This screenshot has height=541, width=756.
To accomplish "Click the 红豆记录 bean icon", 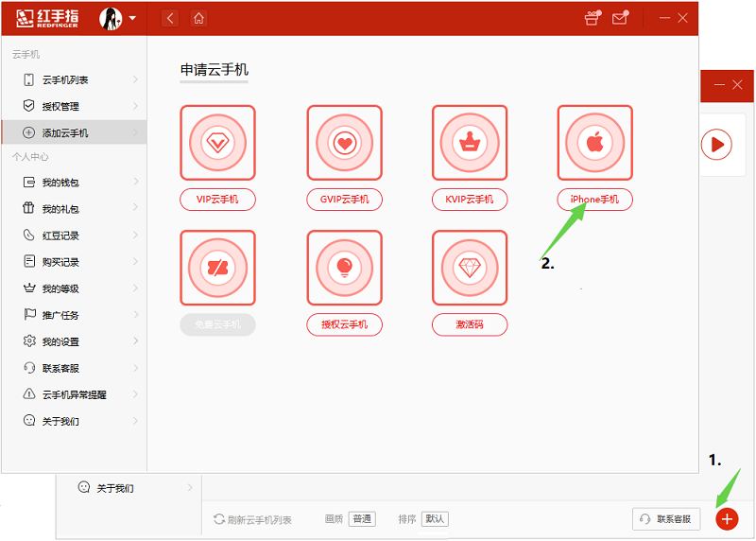I will (29, 235).
